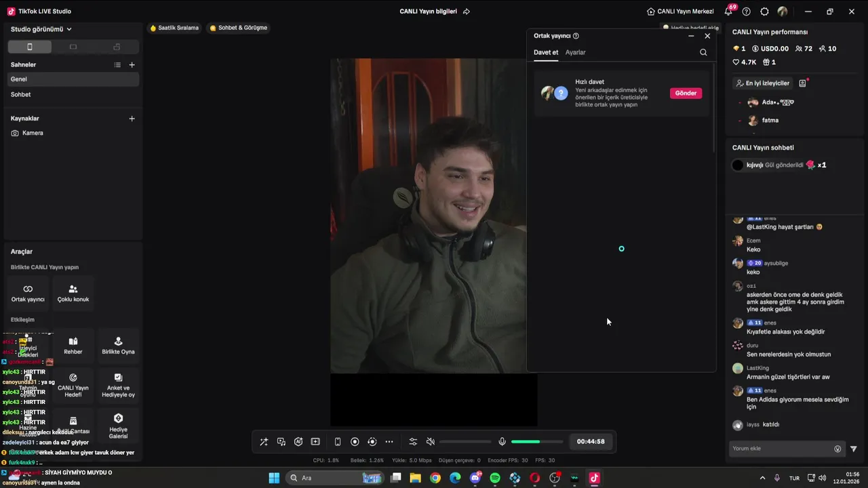Click the share arrow next to Yayın bilgileri
The image size is (868, 488).
(x=467, y=12)
